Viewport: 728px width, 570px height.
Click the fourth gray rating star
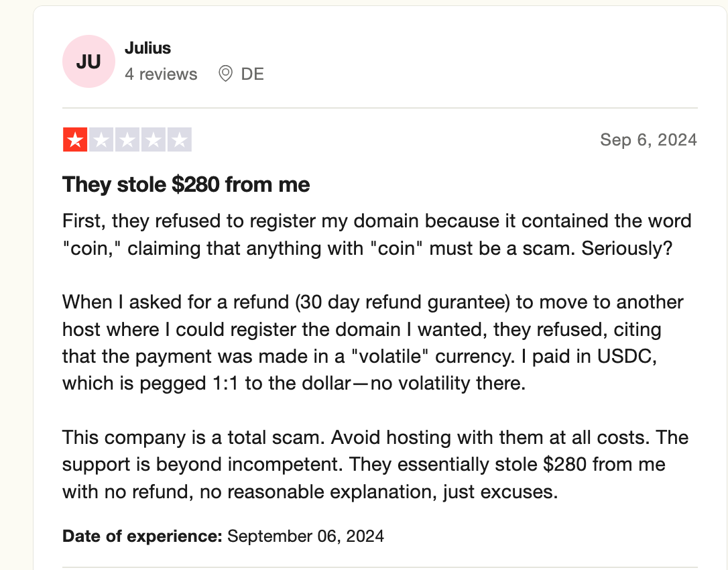154,139
